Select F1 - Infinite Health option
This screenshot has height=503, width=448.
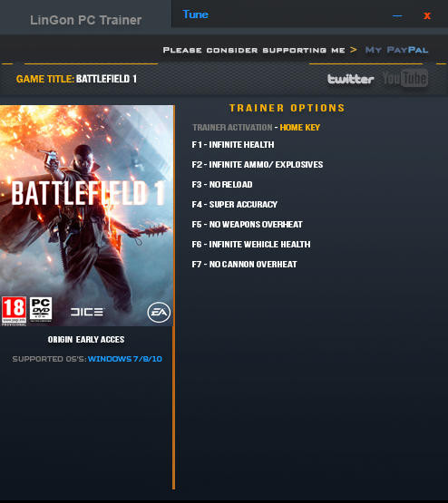click(233, 145)
